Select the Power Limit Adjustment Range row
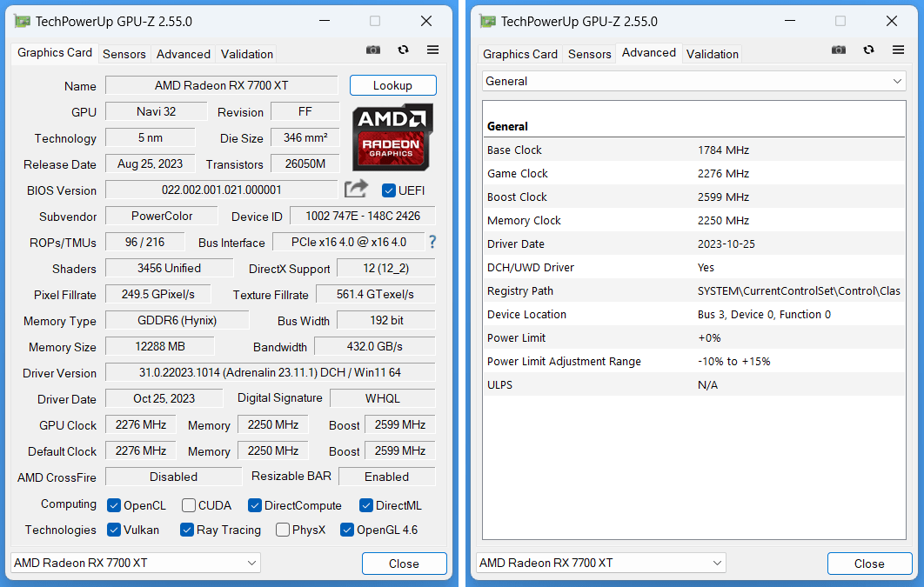924x587 pixels. tap(693, 362)
